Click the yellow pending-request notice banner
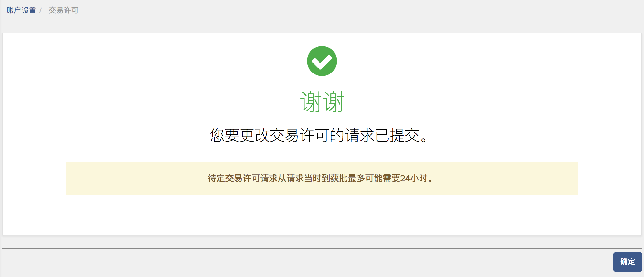644x277 pixels. [x=322, y=179]
